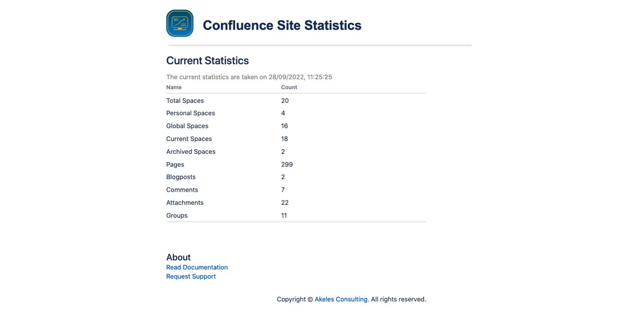Click the About heading

pos(179,258)
